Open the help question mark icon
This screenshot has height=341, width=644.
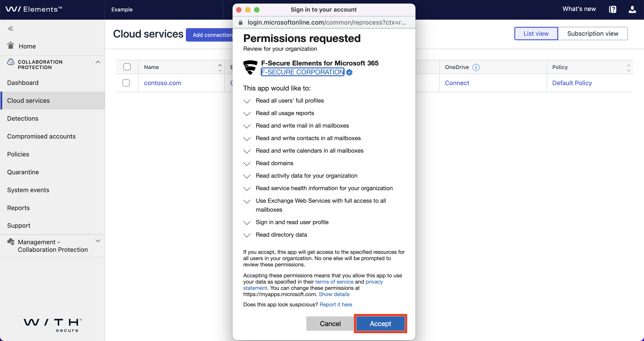pyautogui.click(x=612, y=9)
